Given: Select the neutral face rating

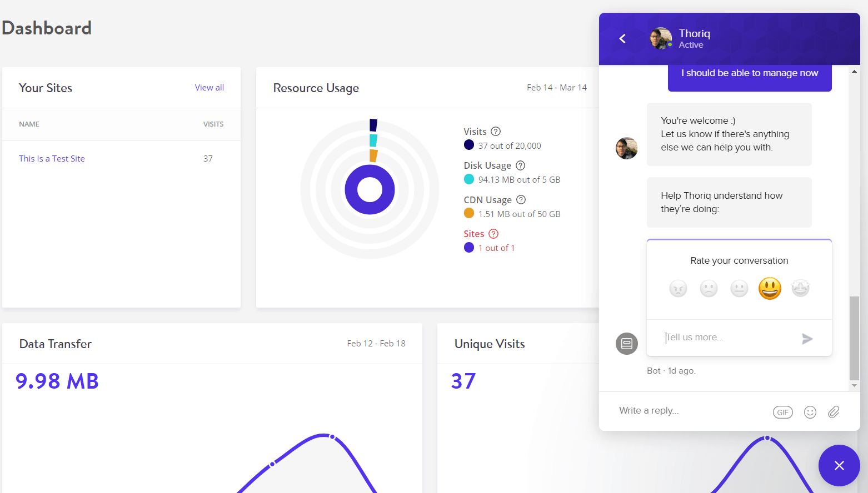Looking at the screenshot, I should (x=739, y=288).
